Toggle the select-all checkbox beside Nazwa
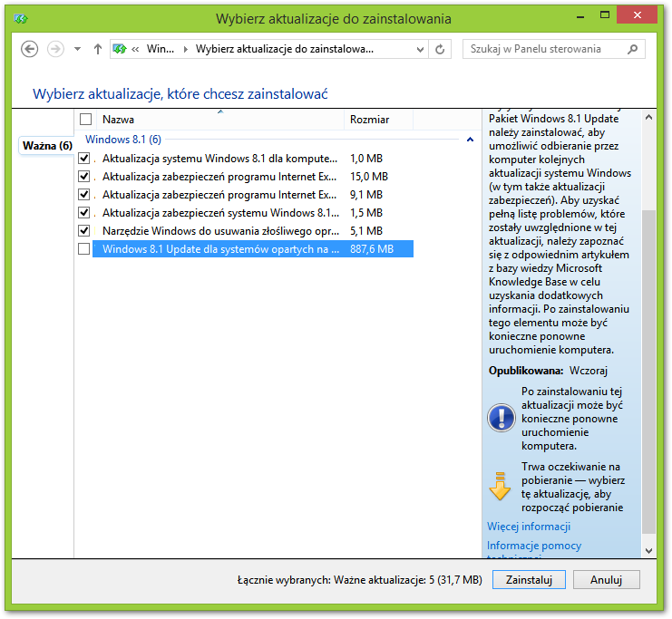This screenshot has height=619, width=672. point(86,119)
